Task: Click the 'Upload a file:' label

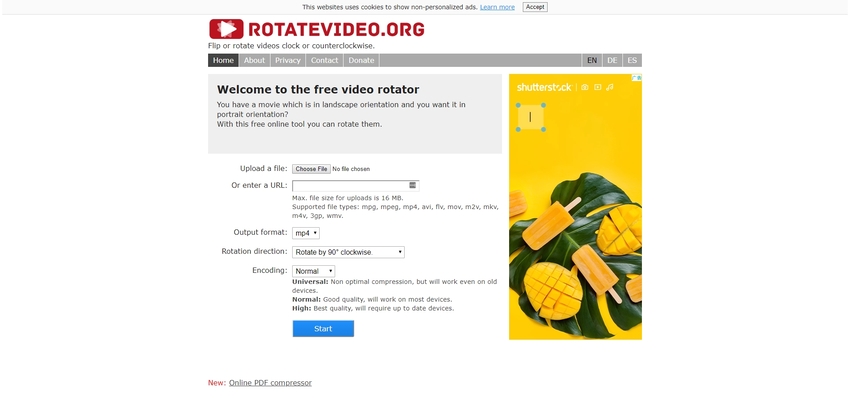Action: point(263,168)
